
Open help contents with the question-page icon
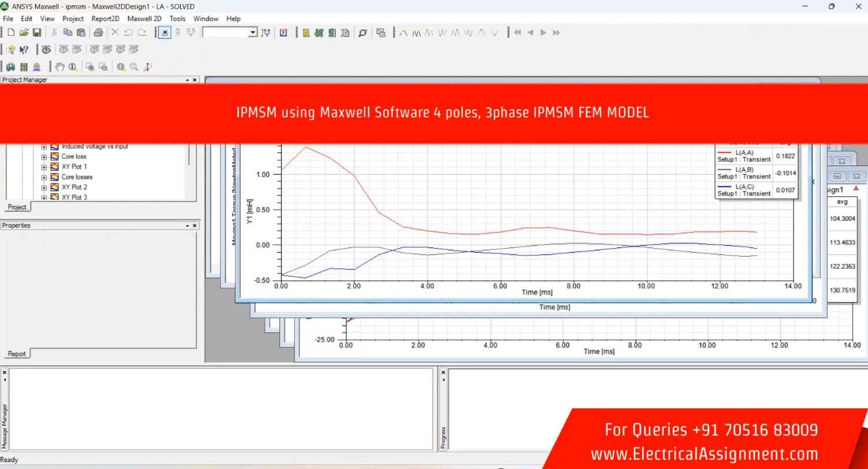click(x=11, y=50)
